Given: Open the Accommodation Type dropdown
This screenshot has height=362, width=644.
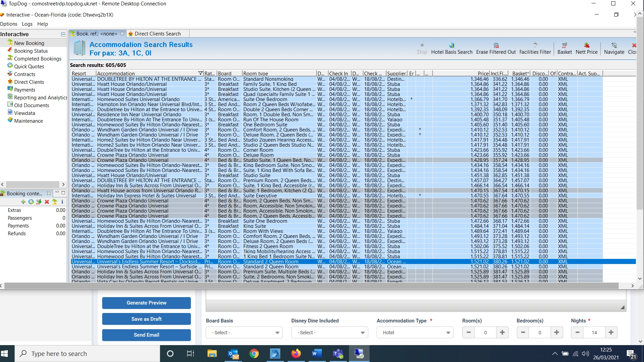Looking at the screenshot, I should click(415, 333).
